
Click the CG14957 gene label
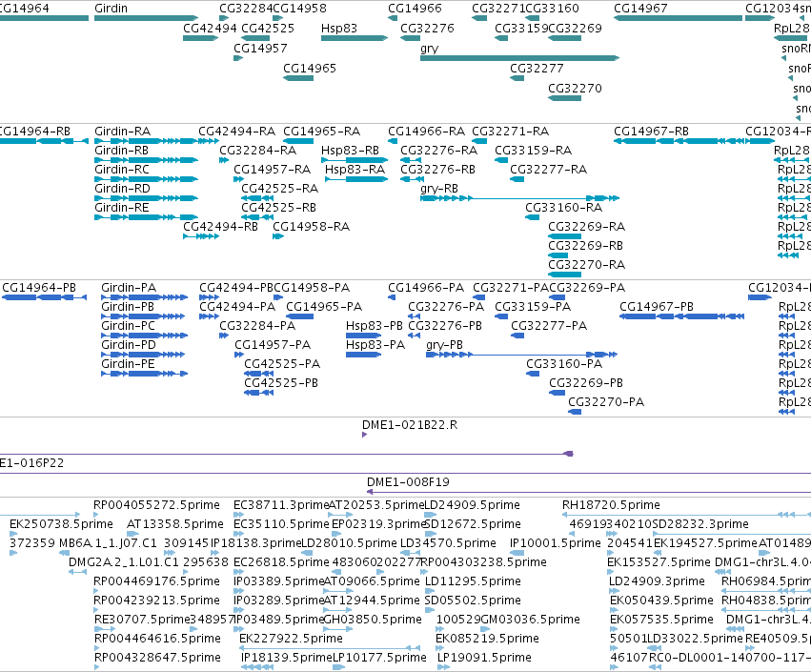coord(260,49)
